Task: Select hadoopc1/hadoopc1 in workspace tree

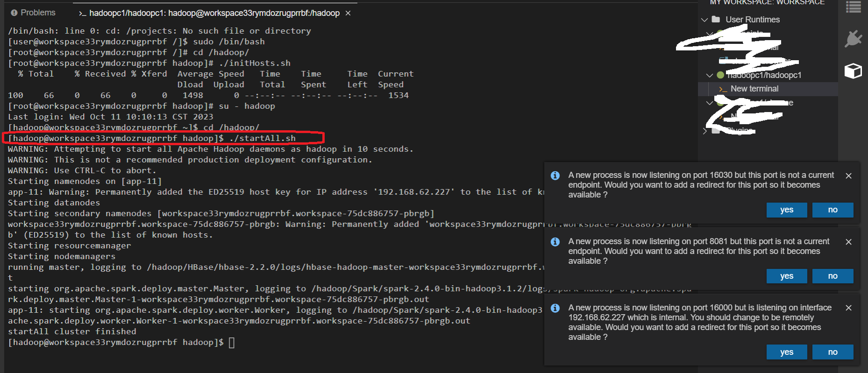Action: coord(764,75)
